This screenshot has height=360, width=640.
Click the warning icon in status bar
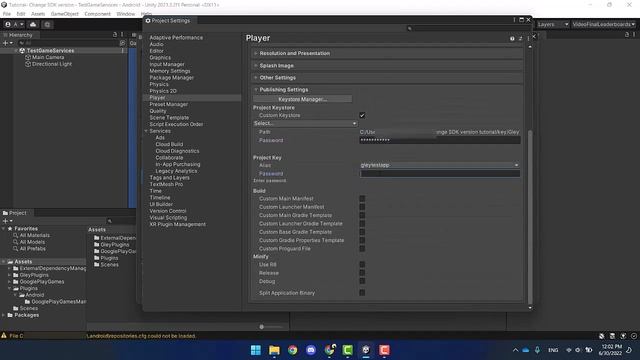[x=4, y=336]
